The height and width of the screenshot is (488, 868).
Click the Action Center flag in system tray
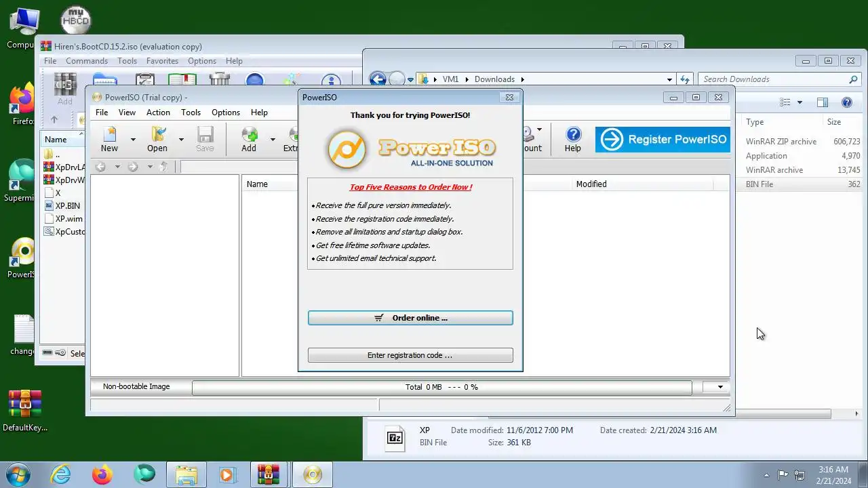point(783,475)
